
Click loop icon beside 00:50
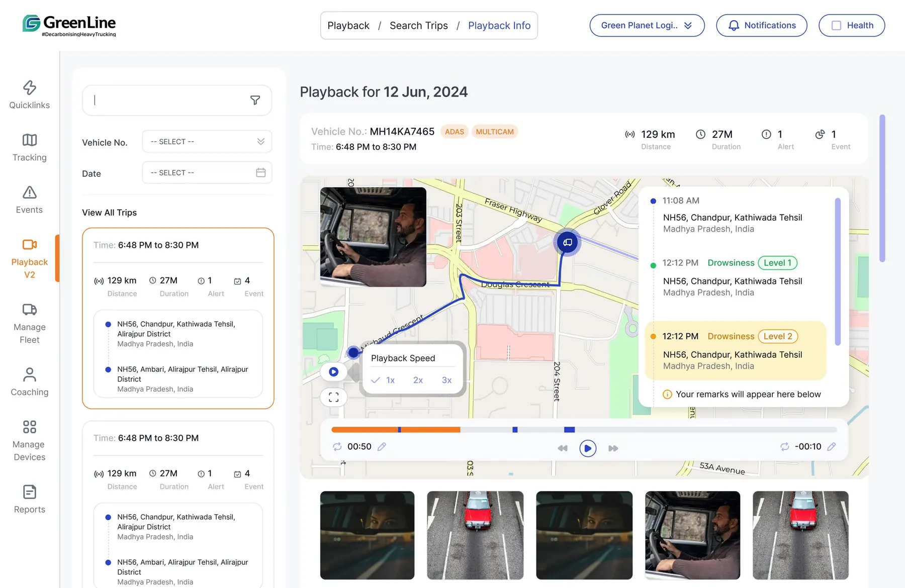(337, 446)
